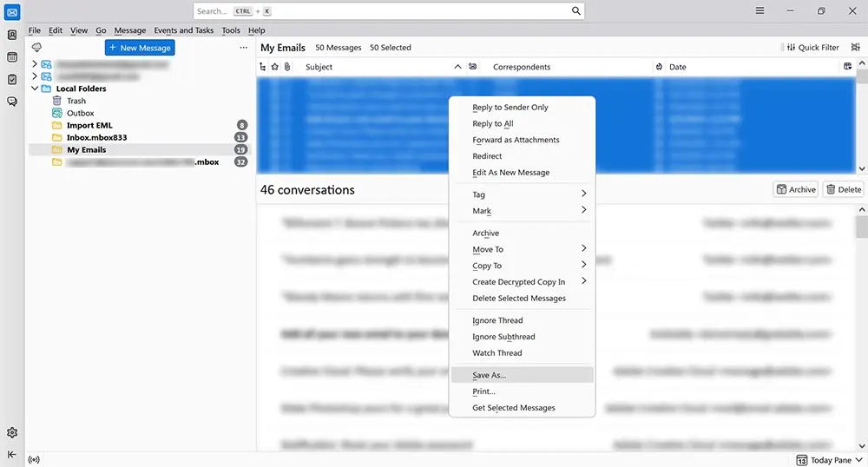Click the online status icon
868x467 pixels.
[x=35, y=460]
